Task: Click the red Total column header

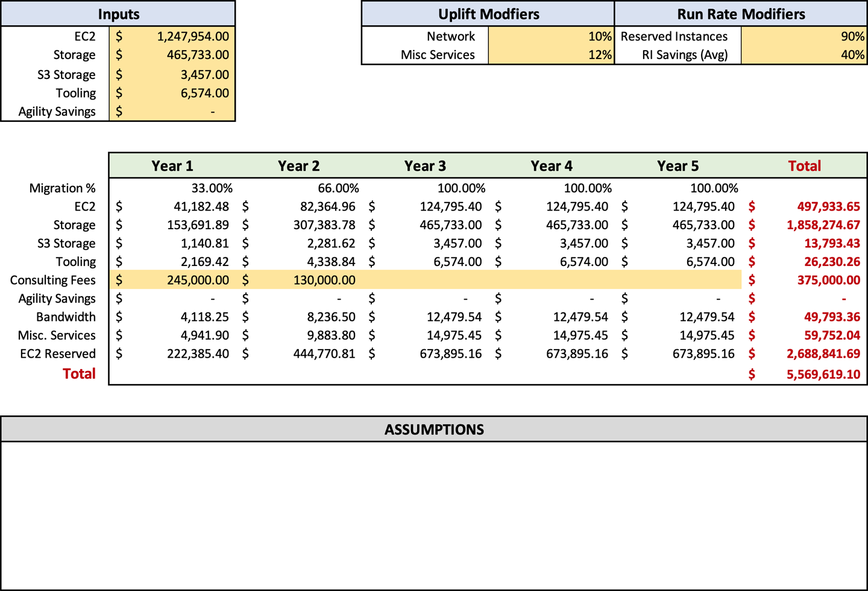Action: point(805,166)
